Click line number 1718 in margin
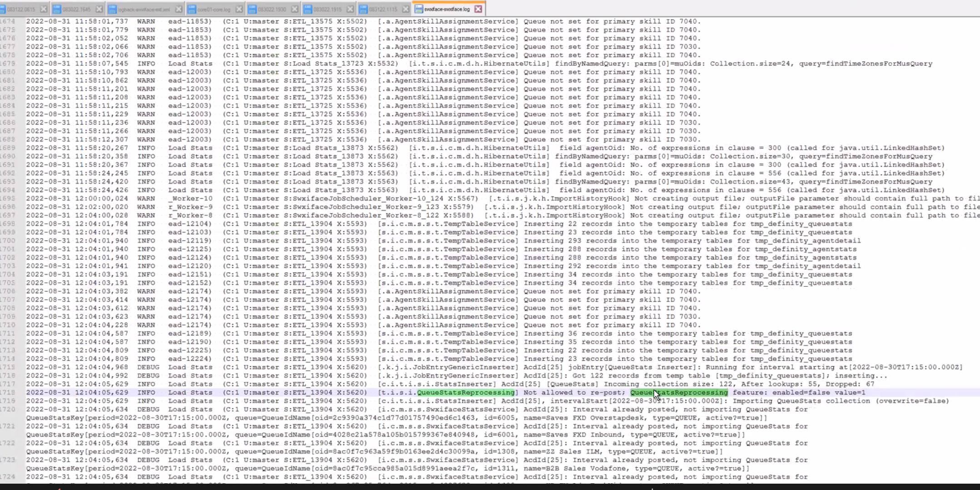Screen dimensions: 980x490 [x=8, y=392]
